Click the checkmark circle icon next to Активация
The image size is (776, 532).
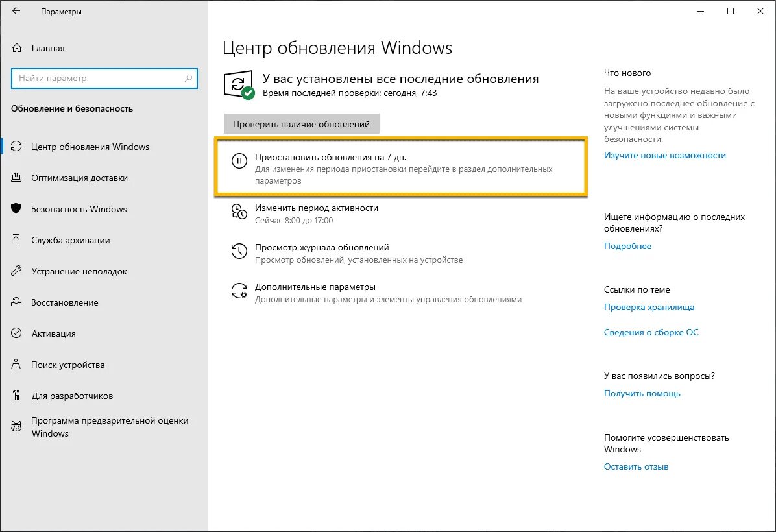(16, 333)
